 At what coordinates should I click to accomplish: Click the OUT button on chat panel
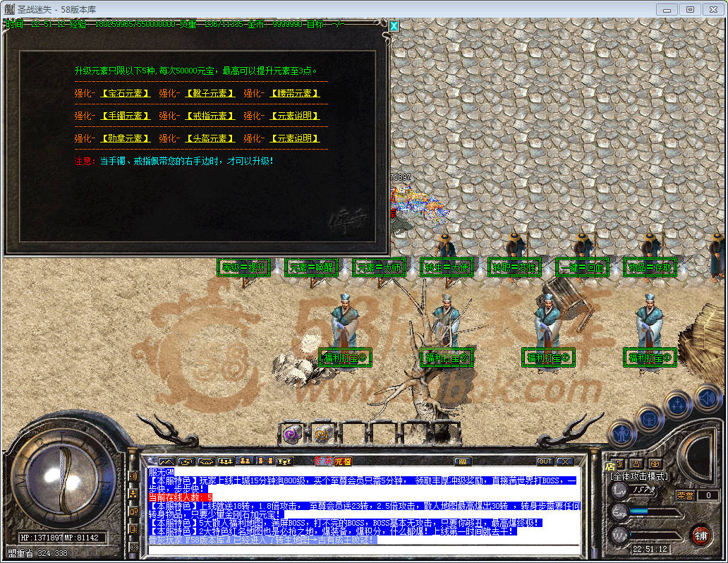pos(545,461)
